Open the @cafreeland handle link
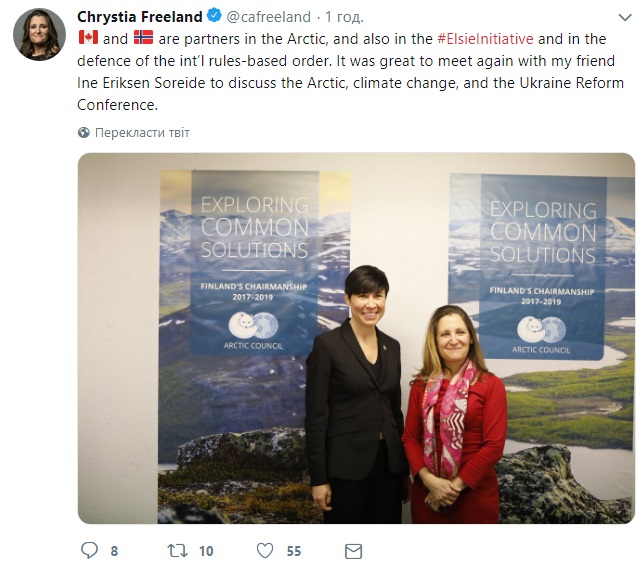 click(268, 17)
